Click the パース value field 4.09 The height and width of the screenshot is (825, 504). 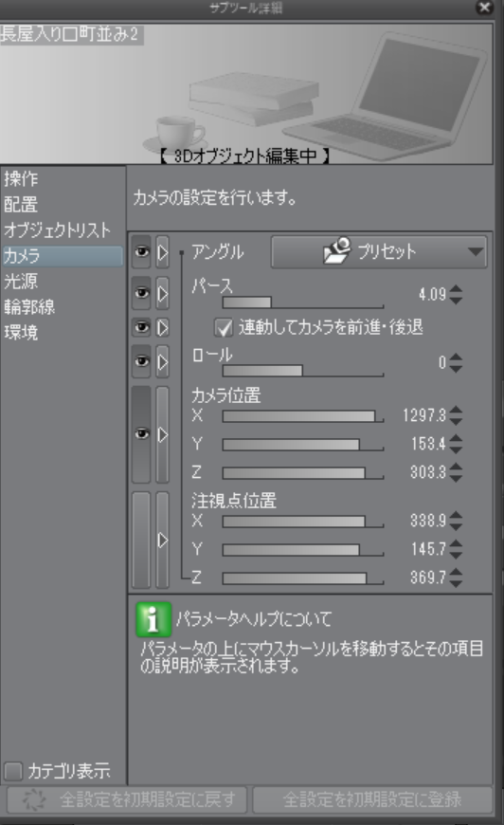click(x=432, y=294)
